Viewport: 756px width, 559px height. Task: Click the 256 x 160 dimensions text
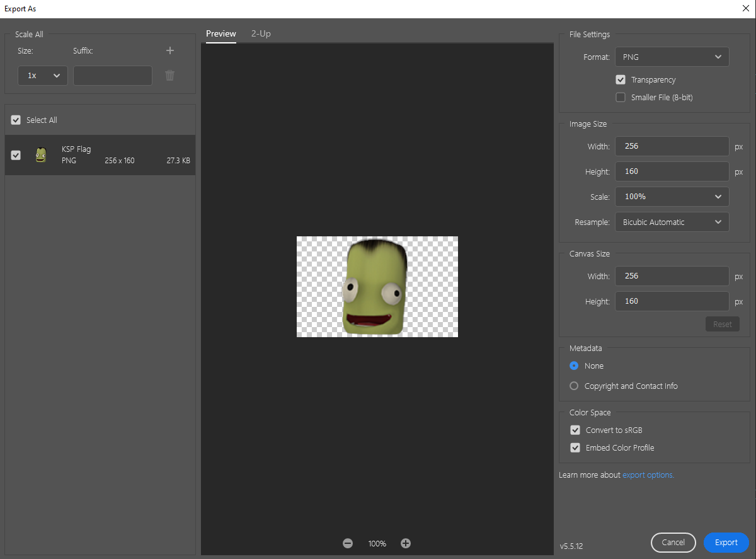(120, 161)
